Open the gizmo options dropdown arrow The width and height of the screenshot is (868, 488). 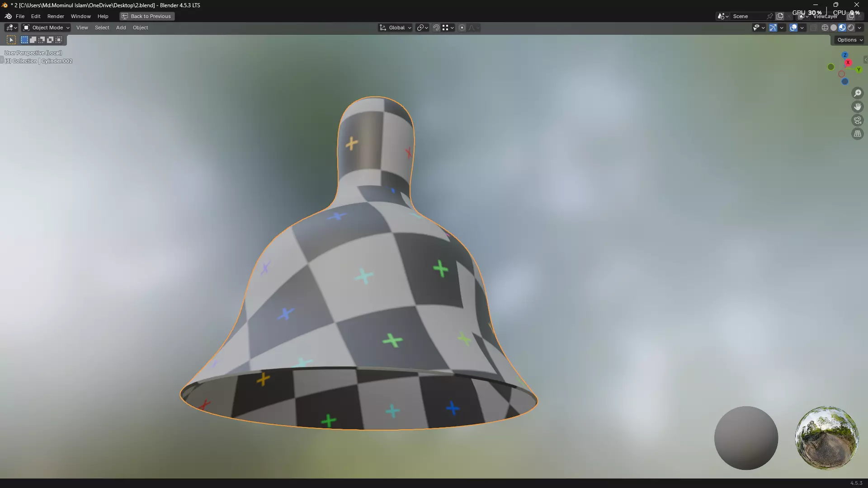782,28
